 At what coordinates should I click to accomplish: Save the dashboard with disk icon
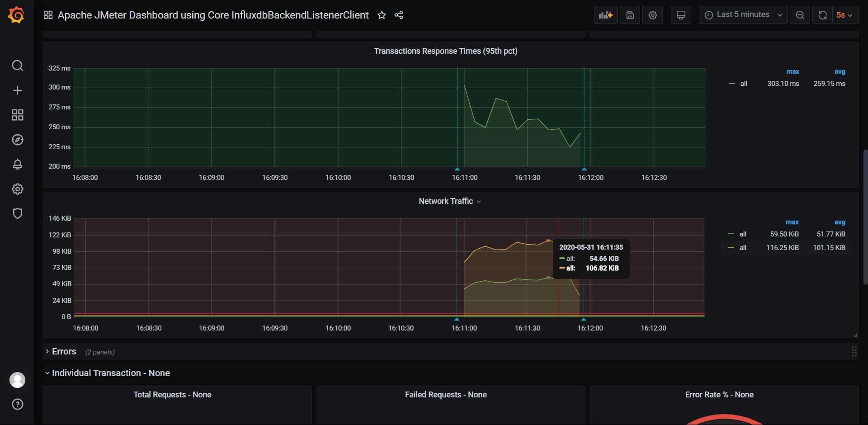(630, 15)
